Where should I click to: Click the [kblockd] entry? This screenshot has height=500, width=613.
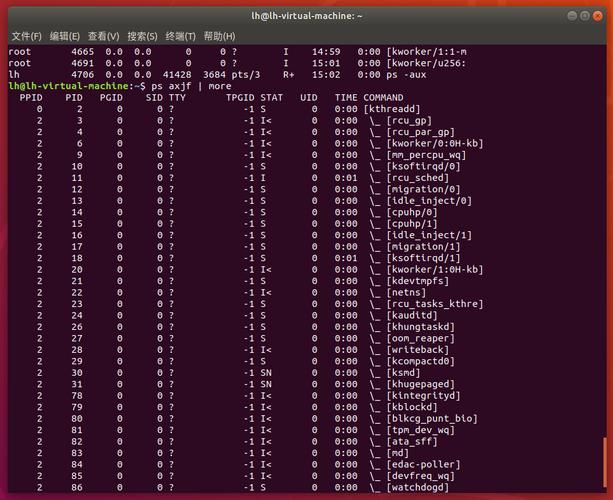coord(412,407)
